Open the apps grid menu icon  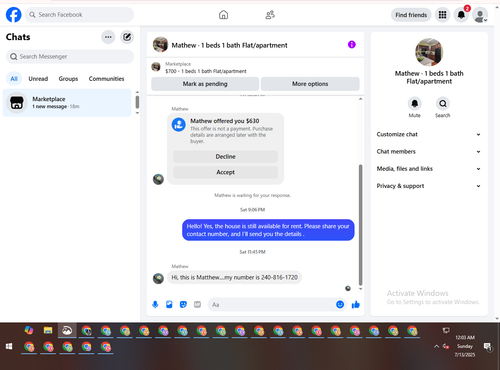point(442,15)
